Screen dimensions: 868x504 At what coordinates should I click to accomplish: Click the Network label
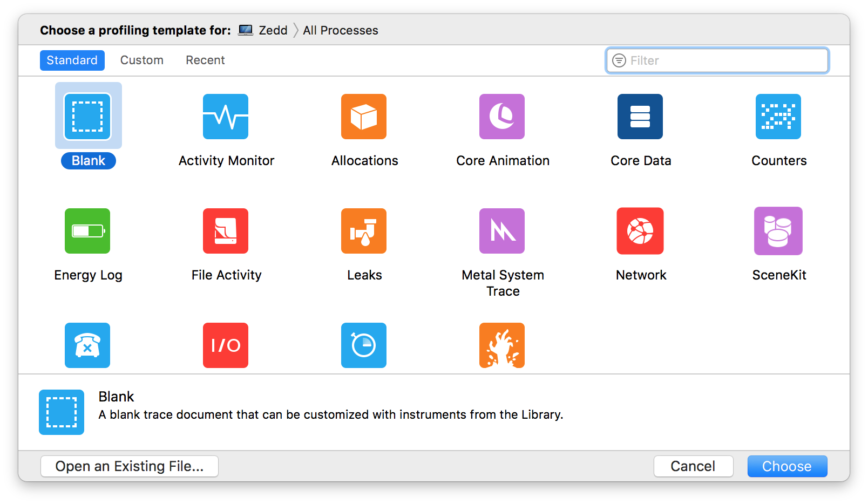(641, 275)
